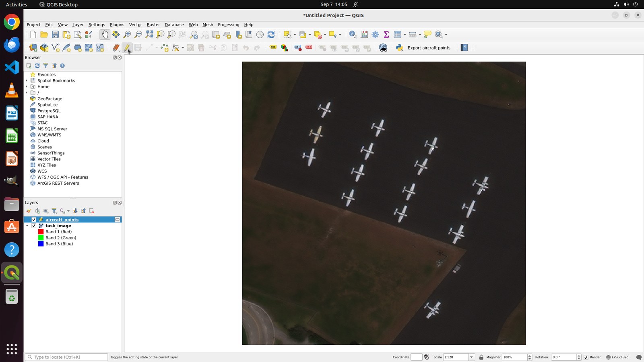The image size is (644, 362).
Task: Collapse the task_image layer tree
Action: click(27, 226)
